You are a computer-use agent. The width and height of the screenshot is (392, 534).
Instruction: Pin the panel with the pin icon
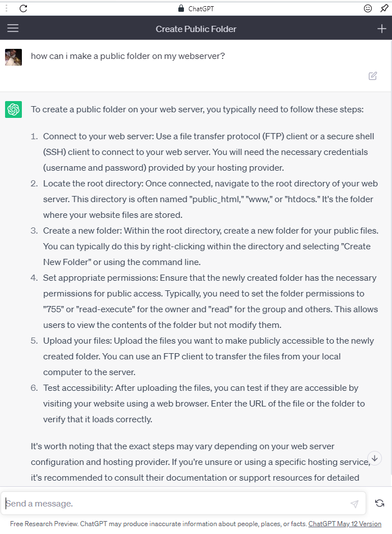tap(384, 8)
